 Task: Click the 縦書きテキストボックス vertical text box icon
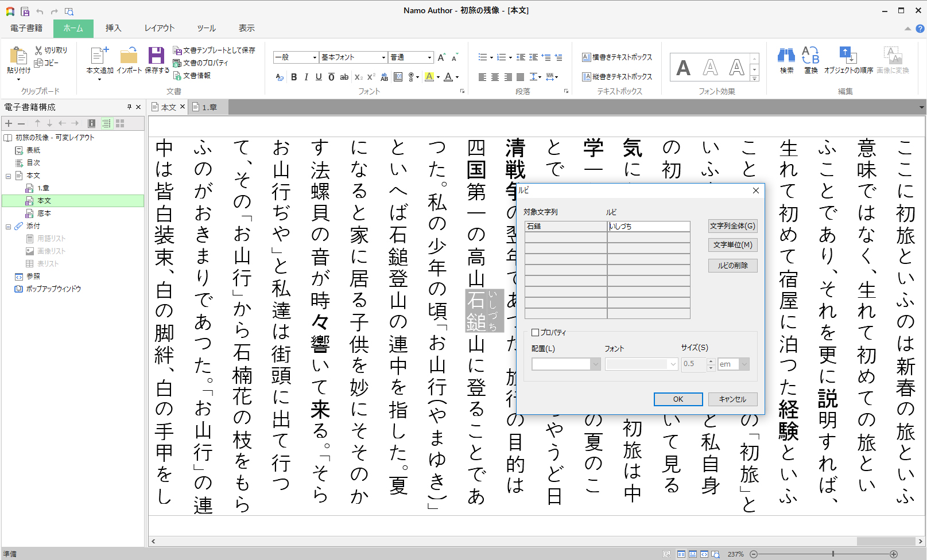point(587,77)
